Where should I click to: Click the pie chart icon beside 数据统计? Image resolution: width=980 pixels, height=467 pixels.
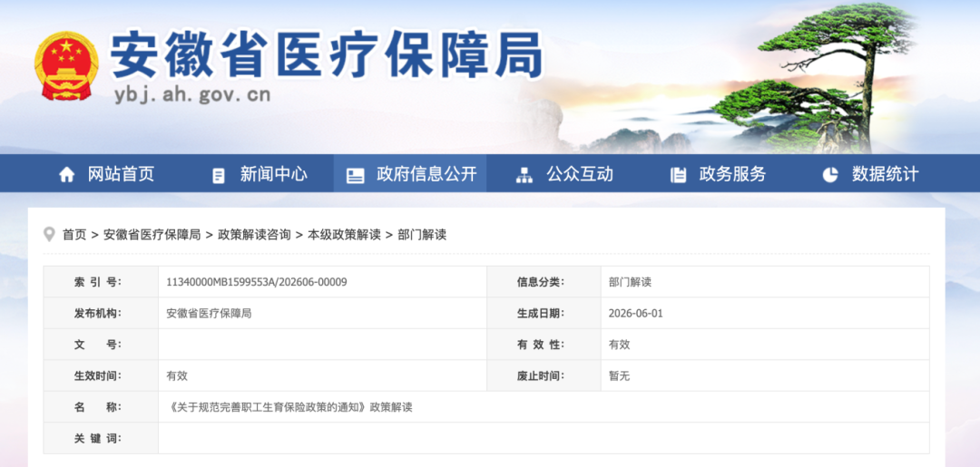pos(830,175)
